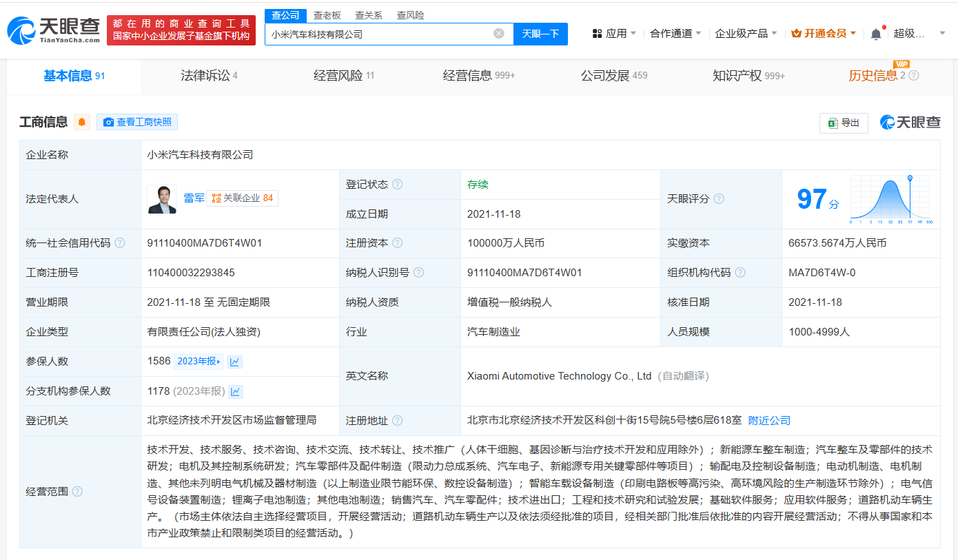The height and width of the screenshot is (560, 958).
Task: Select the 查关系 search tab
Action: click(369, 15)
